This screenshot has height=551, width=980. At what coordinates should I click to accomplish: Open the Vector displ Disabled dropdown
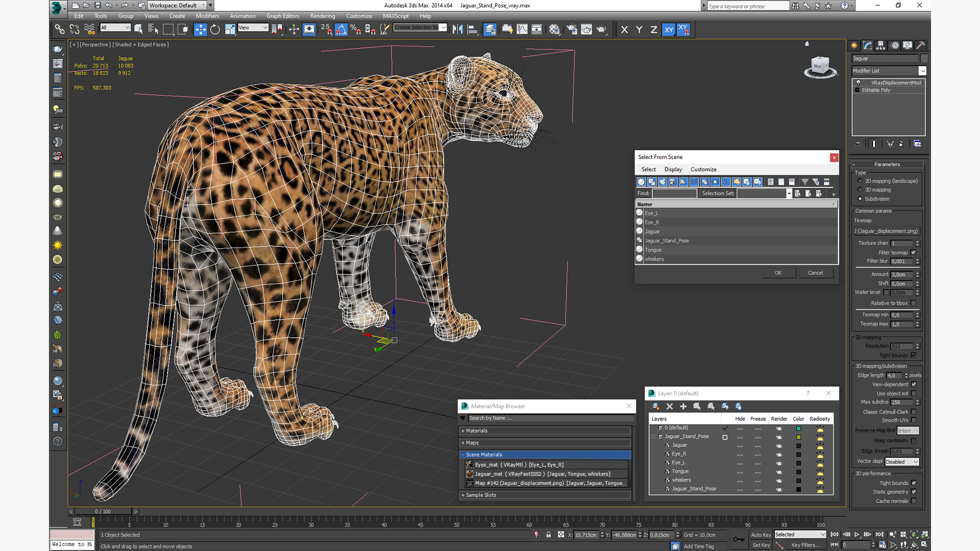tap(902, 462)
